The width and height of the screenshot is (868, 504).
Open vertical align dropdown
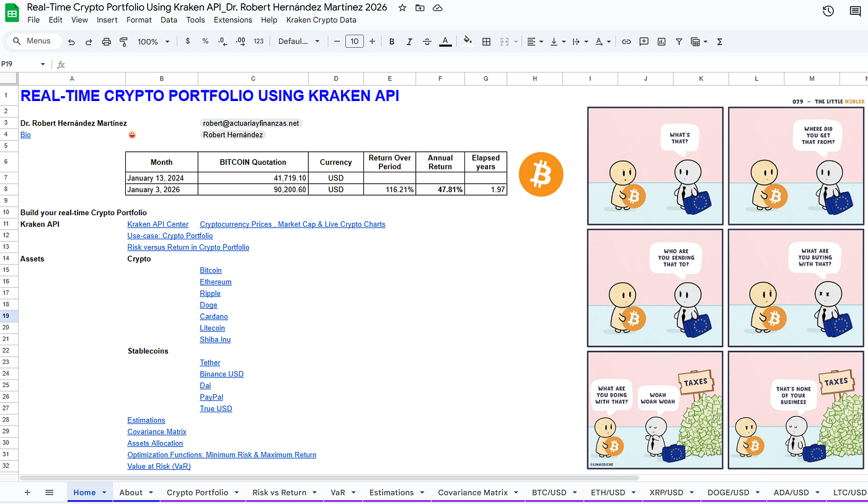(558, 42)
